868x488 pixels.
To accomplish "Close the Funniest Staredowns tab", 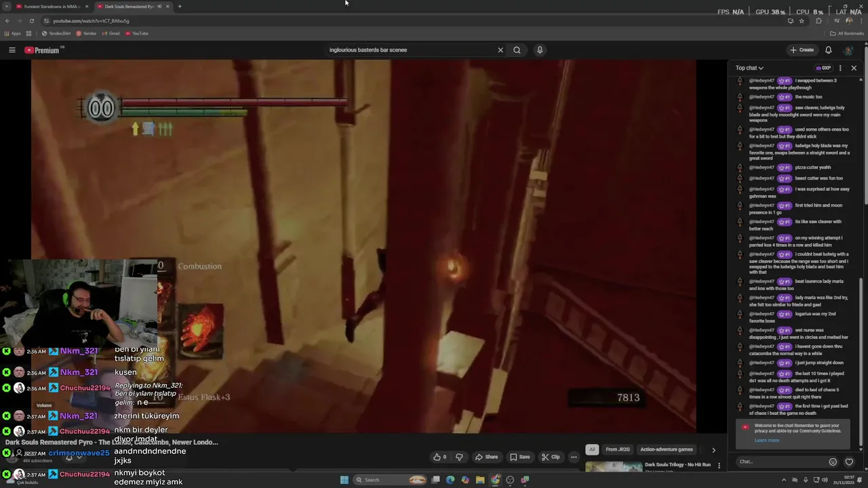I will (x=86, y=6).
